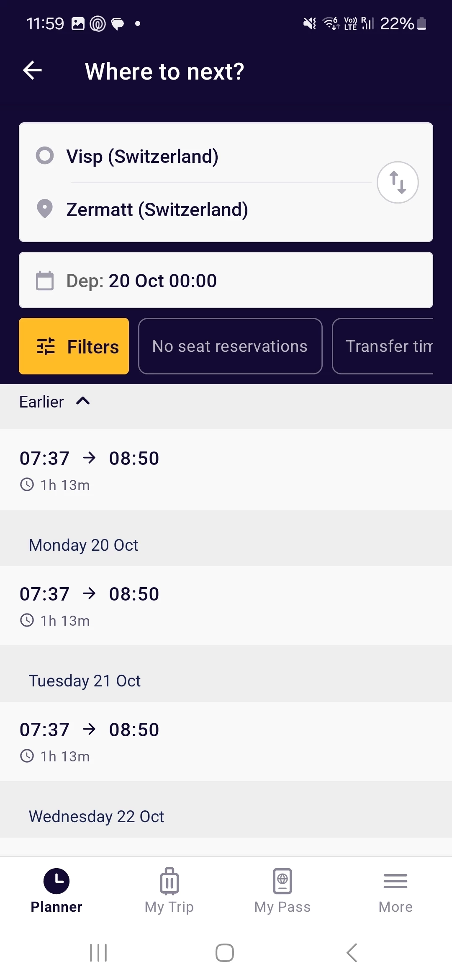Open the Planner tab
Screen dimensions: 452x980
(x=56, y=890)
